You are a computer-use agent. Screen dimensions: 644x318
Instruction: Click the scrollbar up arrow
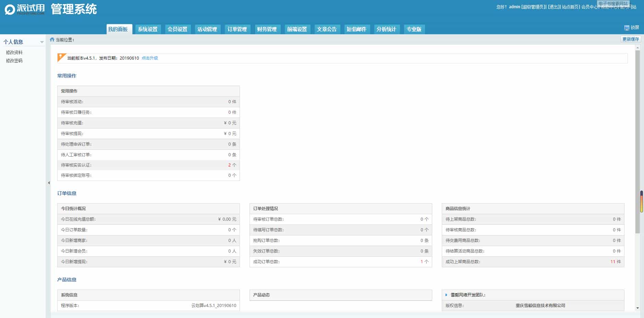(637, 47)
